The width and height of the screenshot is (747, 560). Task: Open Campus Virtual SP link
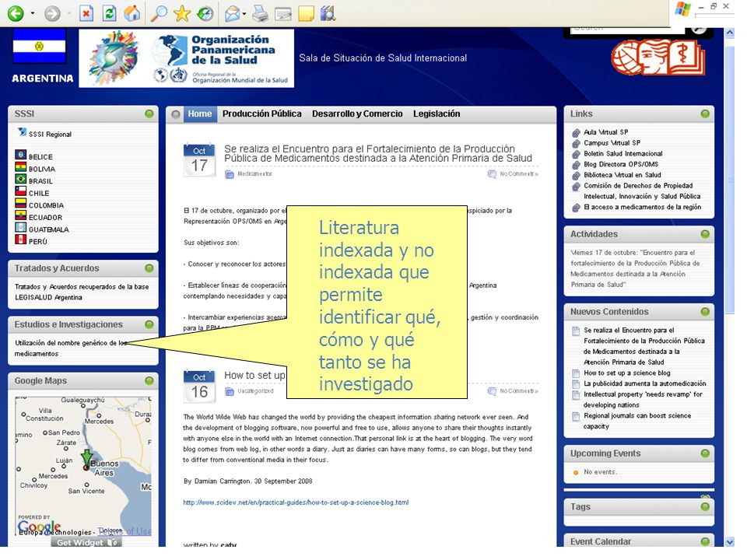tap(612, 143)
